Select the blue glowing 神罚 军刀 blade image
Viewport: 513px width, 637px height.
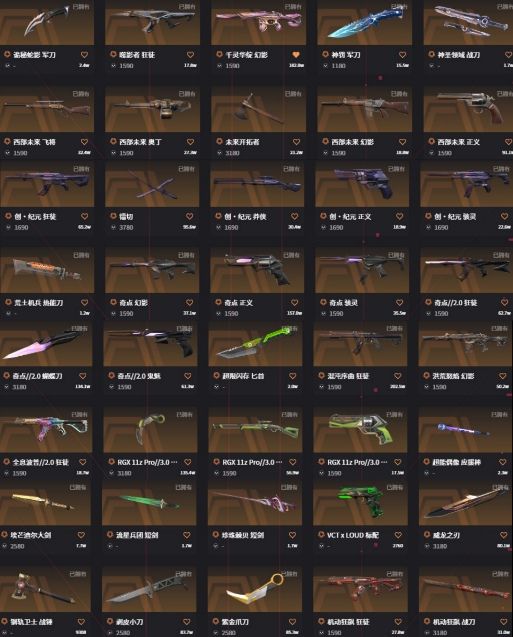pos(364,22)
